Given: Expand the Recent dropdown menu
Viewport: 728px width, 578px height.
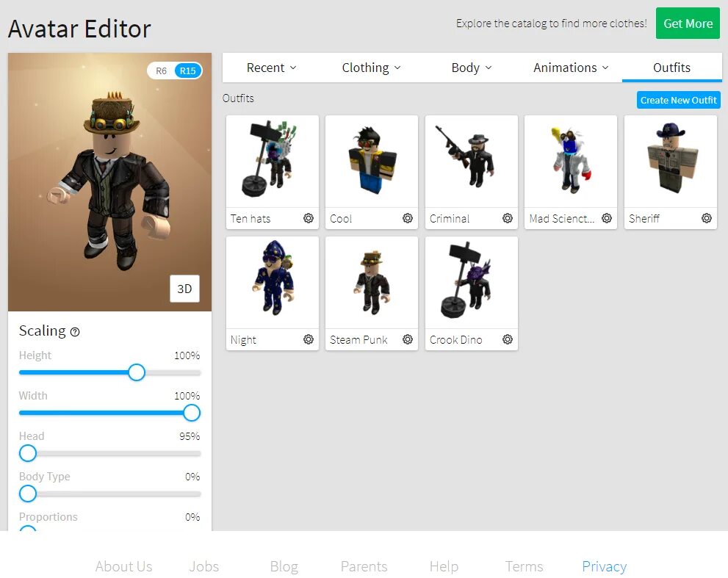Looking at the screenshot, I should click(271, 68).
